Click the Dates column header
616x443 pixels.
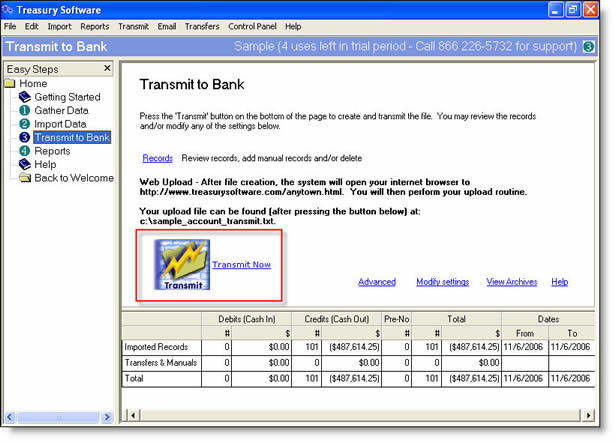pos(548,319)
